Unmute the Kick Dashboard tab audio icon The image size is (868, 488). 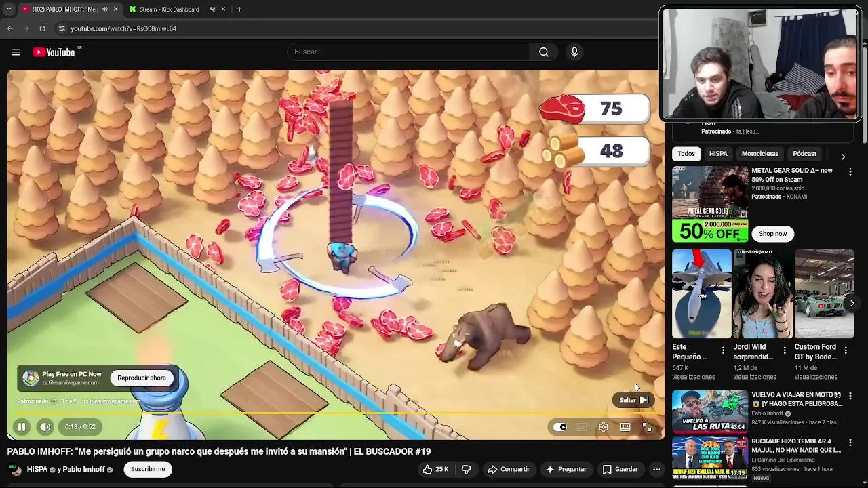coord(212,9)
